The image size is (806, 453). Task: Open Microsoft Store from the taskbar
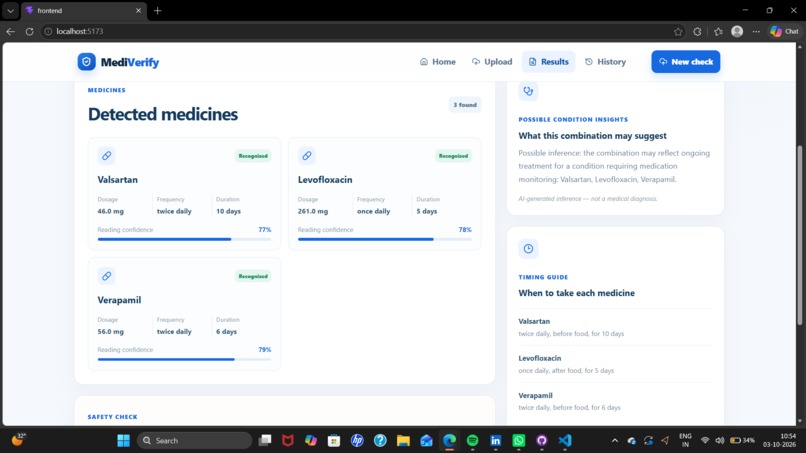coord(334,441)
